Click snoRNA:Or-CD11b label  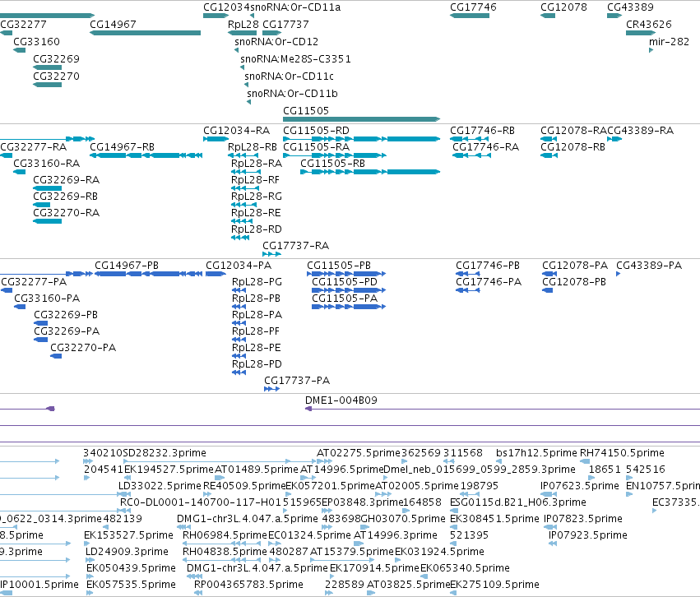292,93
